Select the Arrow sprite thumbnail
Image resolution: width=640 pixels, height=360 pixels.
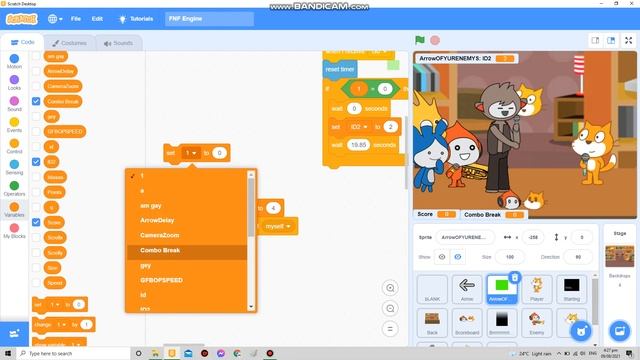coord(467,289)
